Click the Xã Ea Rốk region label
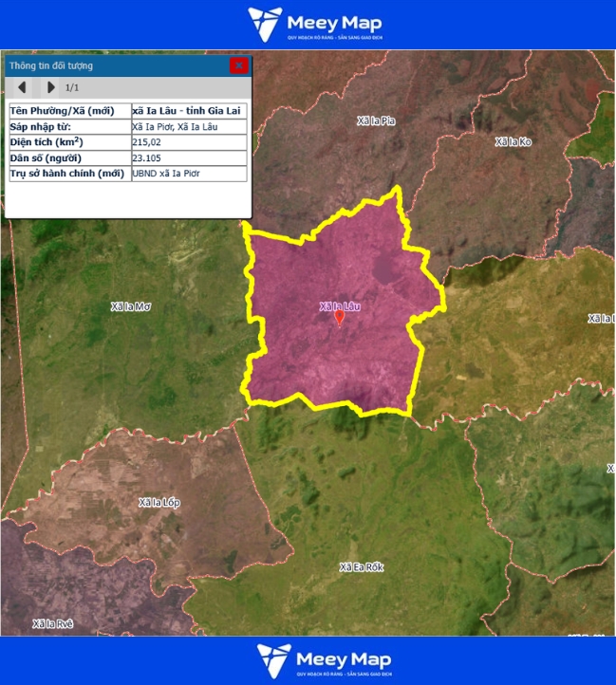Screen dimensions: 616x685 360,567
